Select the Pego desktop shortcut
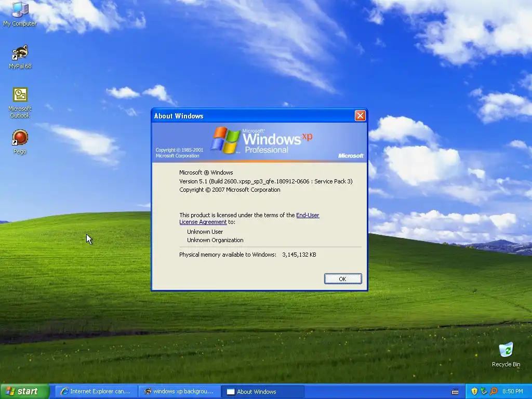 (20, 142)
